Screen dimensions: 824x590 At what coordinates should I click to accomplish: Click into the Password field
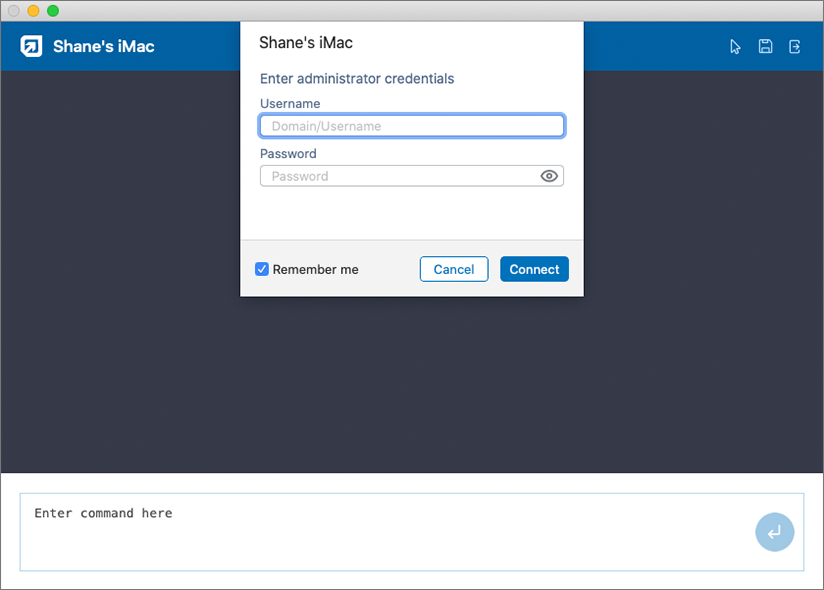[x=400, y=176]
